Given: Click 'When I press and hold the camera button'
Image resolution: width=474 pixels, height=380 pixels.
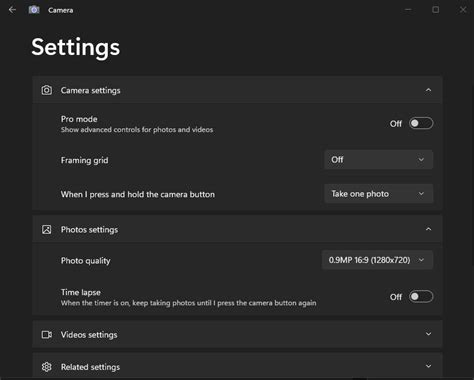Looking at the screenshot, I should 138,195.
